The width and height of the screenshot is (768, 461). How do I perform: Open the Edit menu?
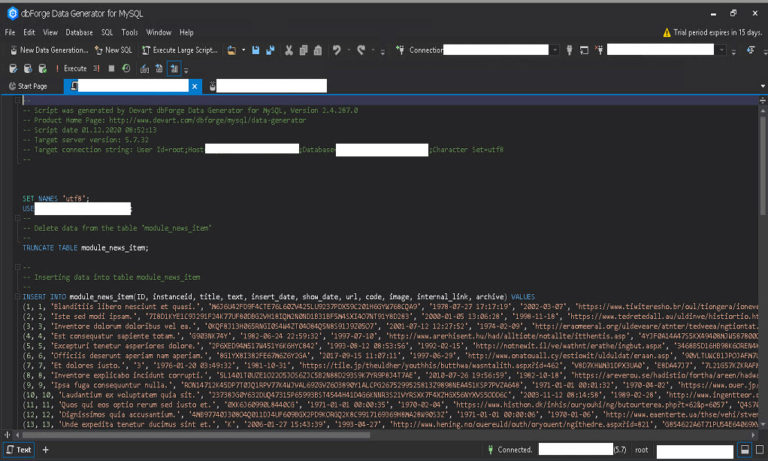click(x=29, y=32)
